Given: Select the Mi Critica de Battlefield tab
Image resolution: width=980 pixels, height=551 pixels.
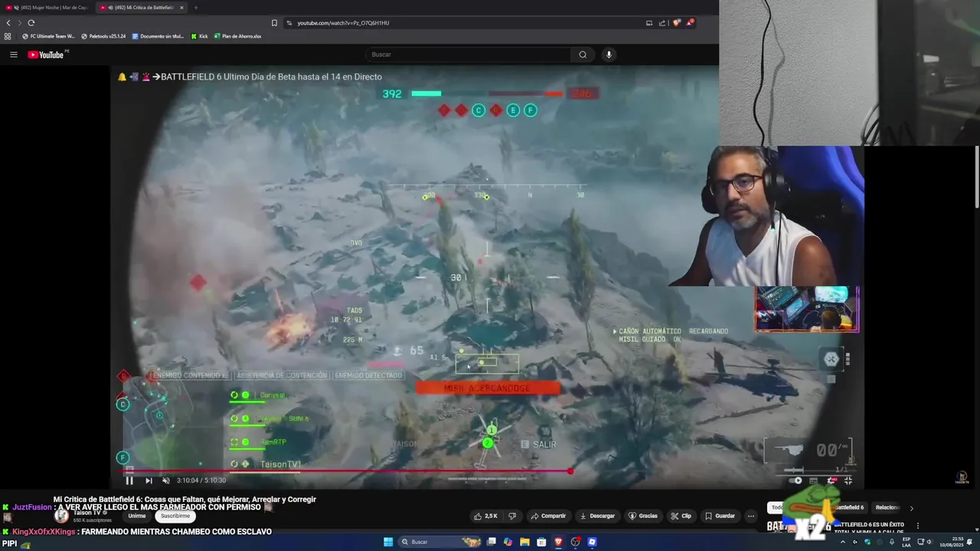Looking at the screenshot, I should click(142, 8).
